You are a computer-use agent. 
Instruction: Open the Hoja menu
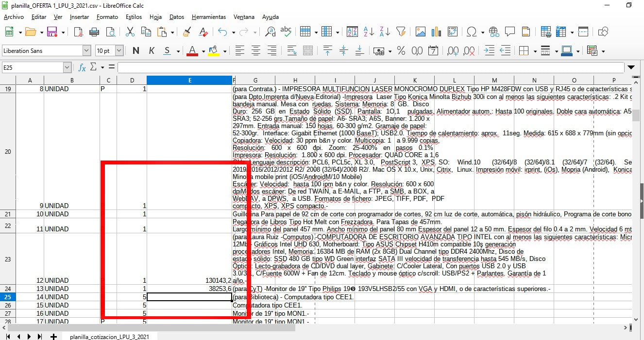[155, 17]
